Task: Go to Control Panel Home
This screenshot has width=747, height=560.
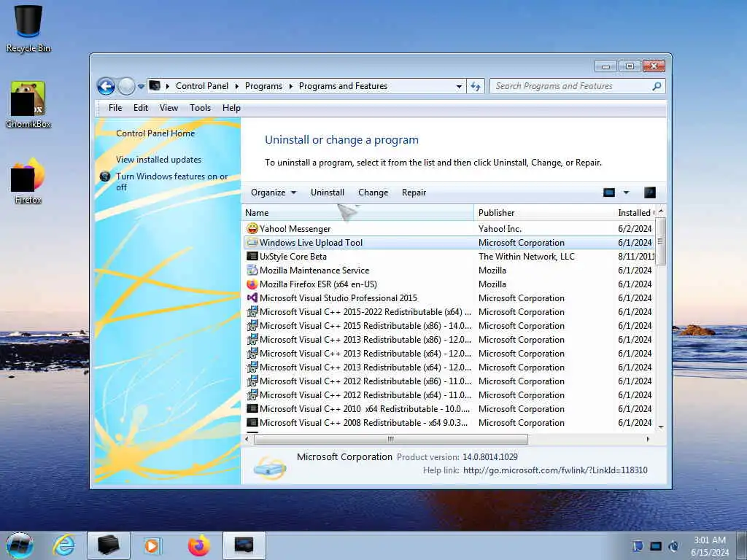Action: [155, 133]
